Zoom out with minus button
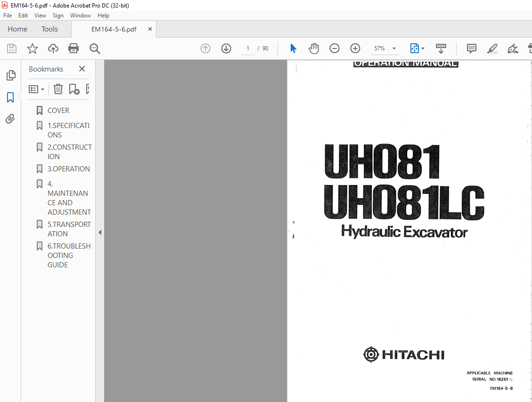 334,48
